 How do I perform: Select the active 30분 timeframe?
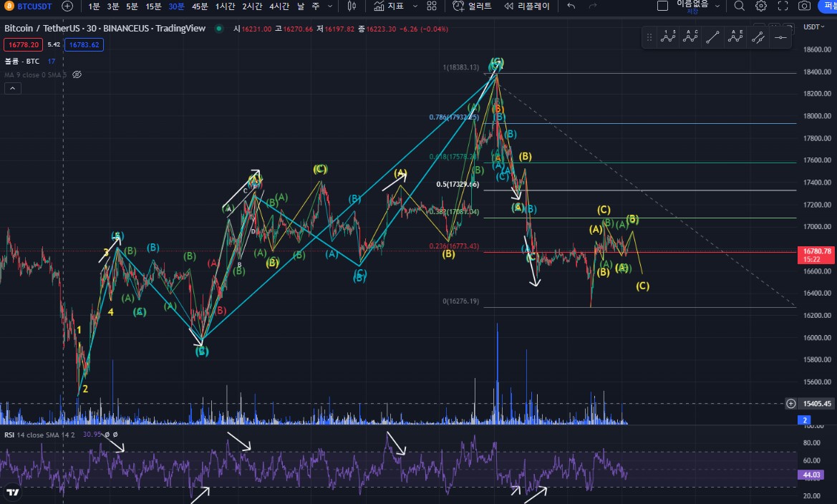[x=176, y=6]
